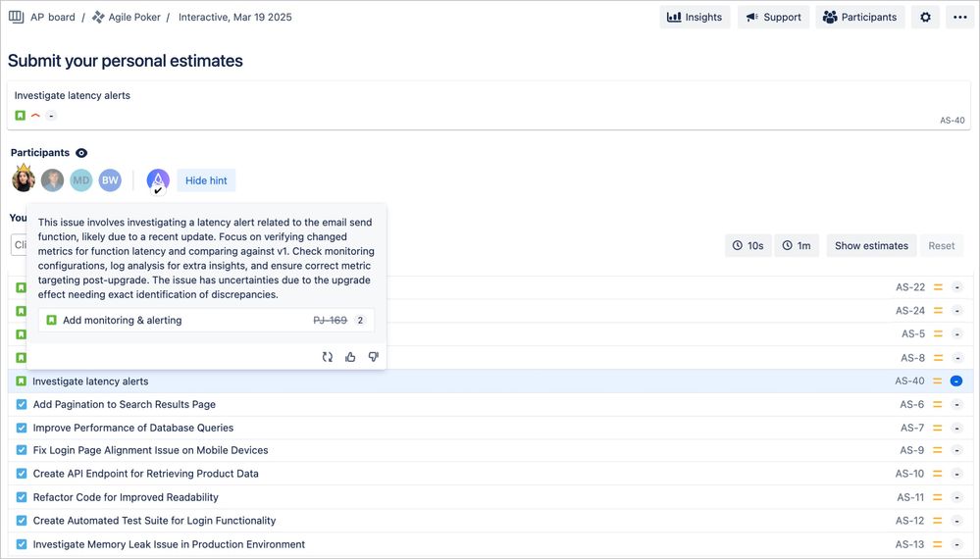Open the Participants list button
Screen dimensions: 980x559
(860, 18)
